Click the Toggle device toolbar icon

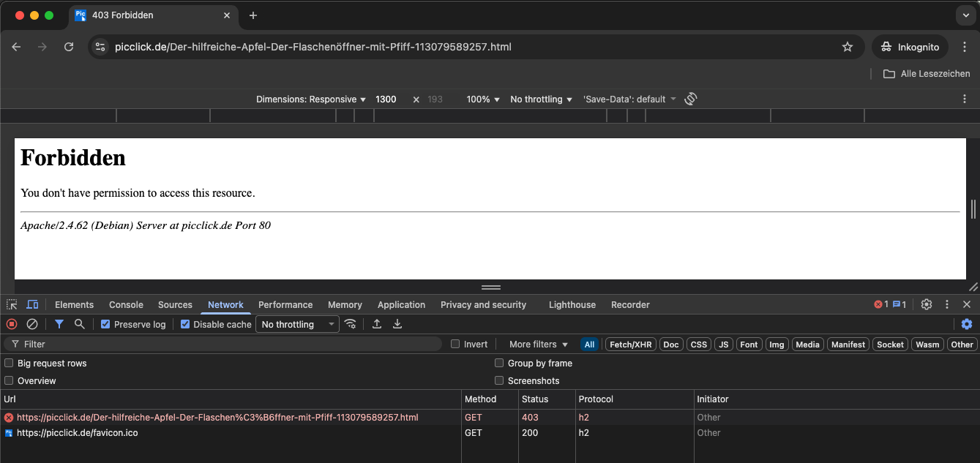click(x=31, y=304)
